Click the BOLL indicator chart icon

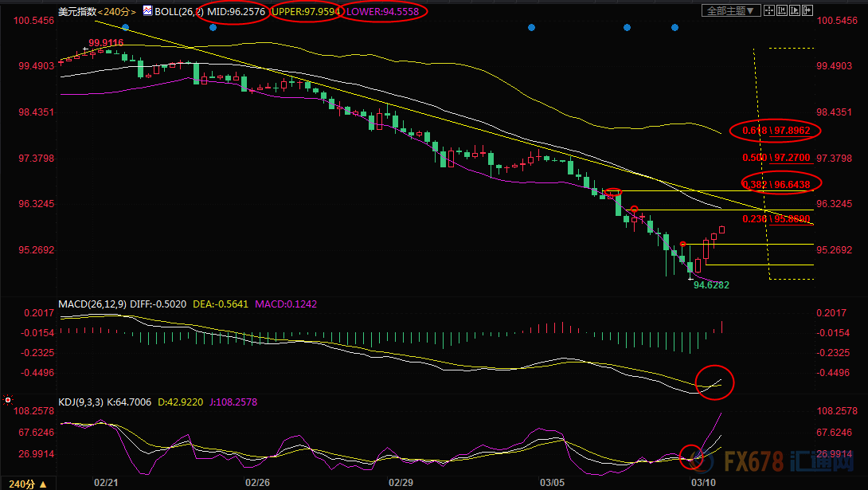click(147, 12)
